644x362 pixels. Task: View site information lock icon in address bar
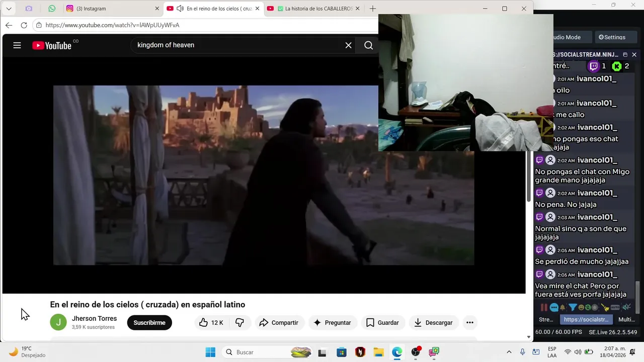tap(39, 25)
